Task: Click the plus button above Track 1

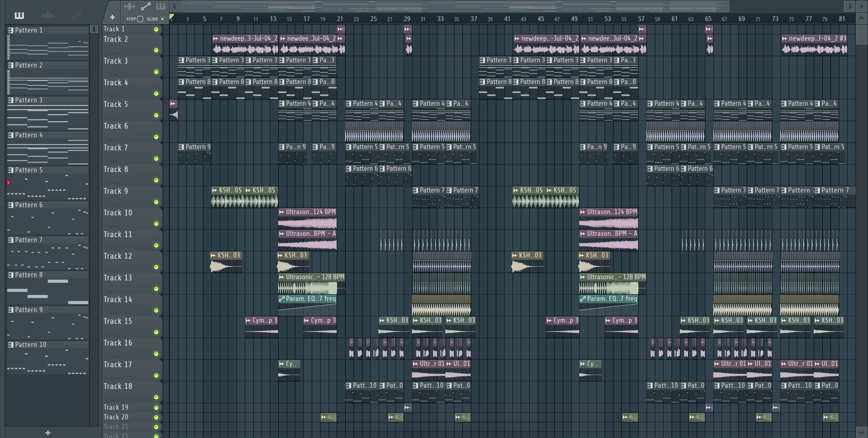Action: pos(112,17)
